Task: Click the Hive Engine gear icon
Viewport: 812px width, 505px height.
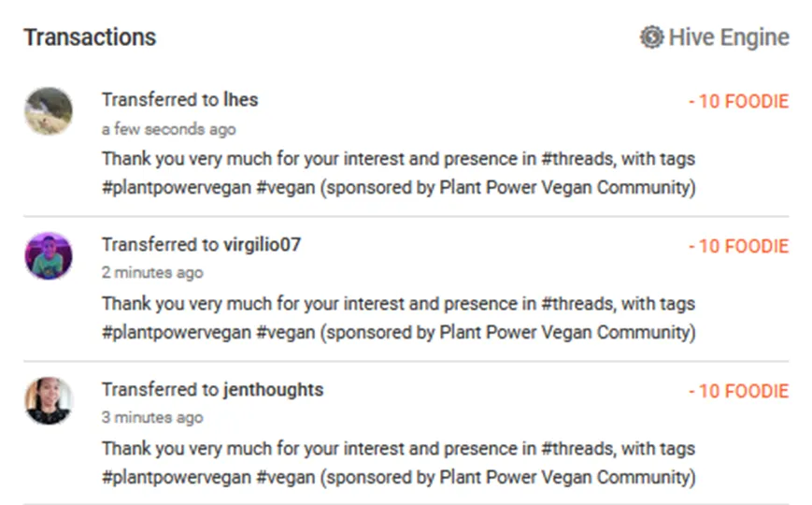Action: click(x=651, y=37)
